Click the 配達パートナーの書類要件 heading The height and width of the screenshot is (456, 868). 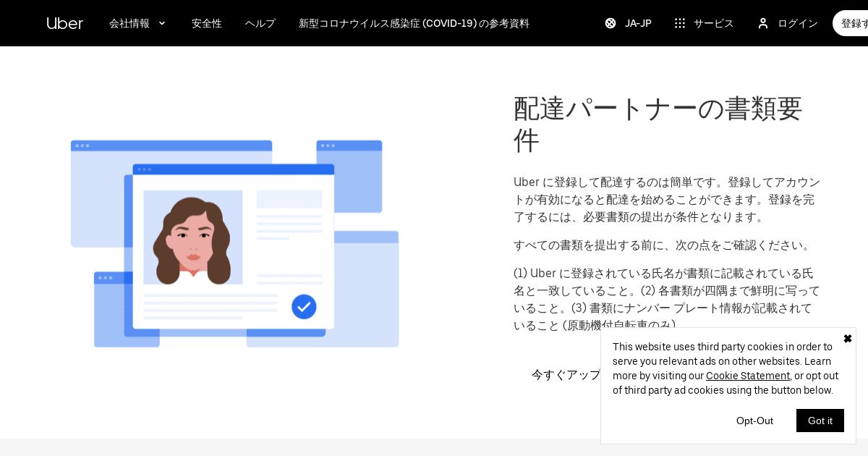click(x=658, y=124)
